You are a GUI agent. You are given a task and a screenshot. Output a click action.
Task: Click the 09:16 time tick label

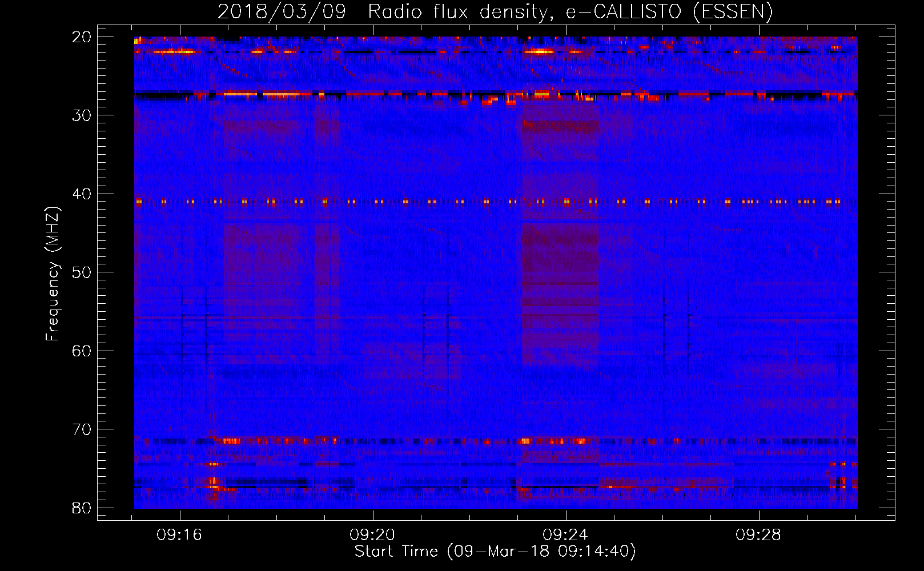[180, 535]
